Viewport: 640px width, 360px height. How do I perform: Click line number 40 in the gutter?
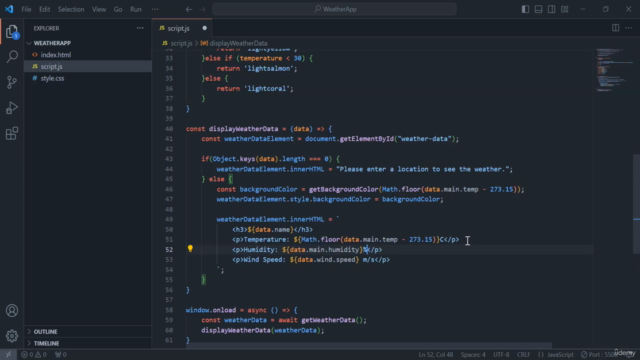[x=169, y=129]
